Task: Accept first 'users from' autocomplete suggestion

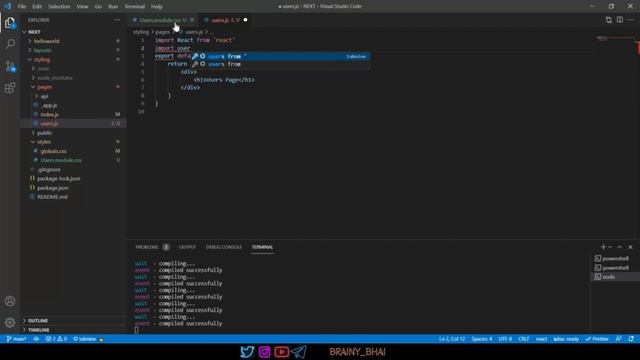Action: (280, 56)
